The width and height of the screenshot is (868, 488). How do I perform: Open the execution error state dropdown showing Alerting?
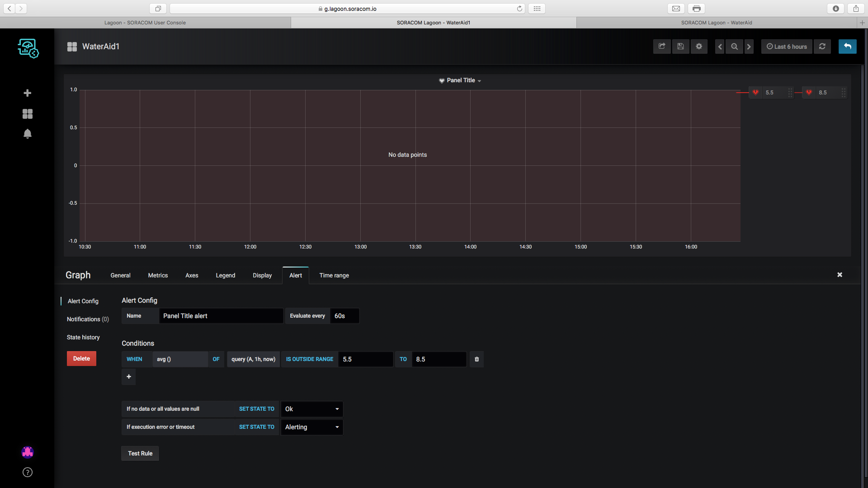pos(311,427)
